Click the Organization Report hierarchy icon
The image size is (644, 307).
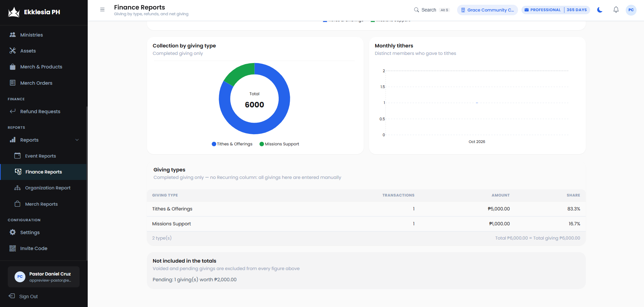[18, 188]
